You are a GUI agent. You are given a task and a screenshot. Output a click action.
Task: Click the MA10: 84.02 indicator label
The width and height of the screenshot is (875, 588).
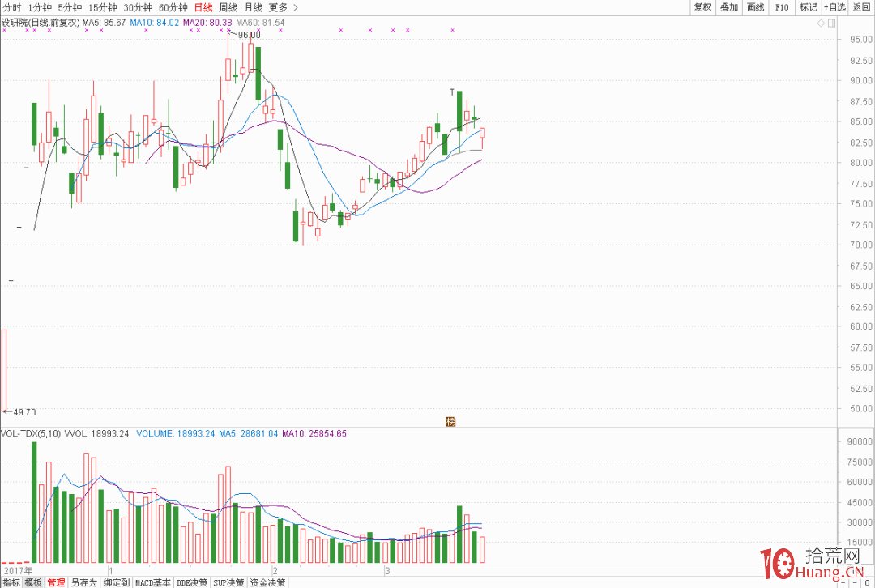click(x=155, y=23)
